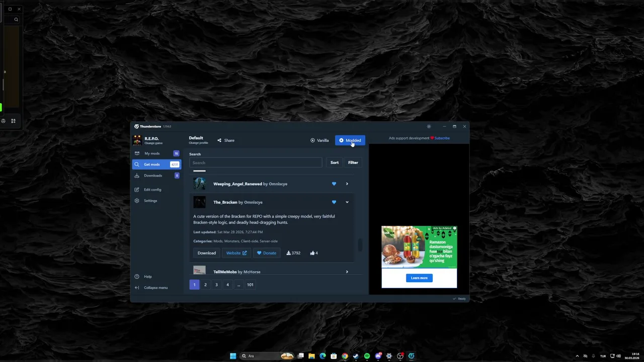Click the taskbar Ara search box

[x=267, y=356]
